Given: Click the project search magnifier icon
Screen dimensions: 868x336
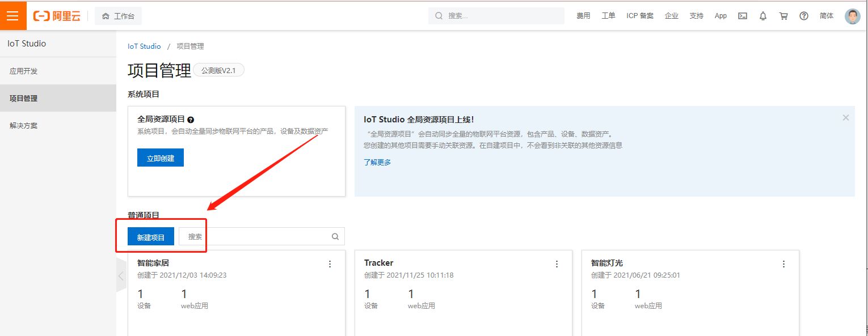Looking at the screenshot, I should [x=335, y=237].
